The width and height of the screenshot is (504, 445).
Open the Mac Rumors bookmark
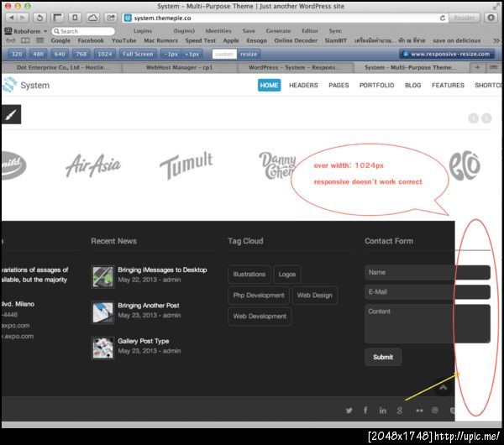coord(160,40)
